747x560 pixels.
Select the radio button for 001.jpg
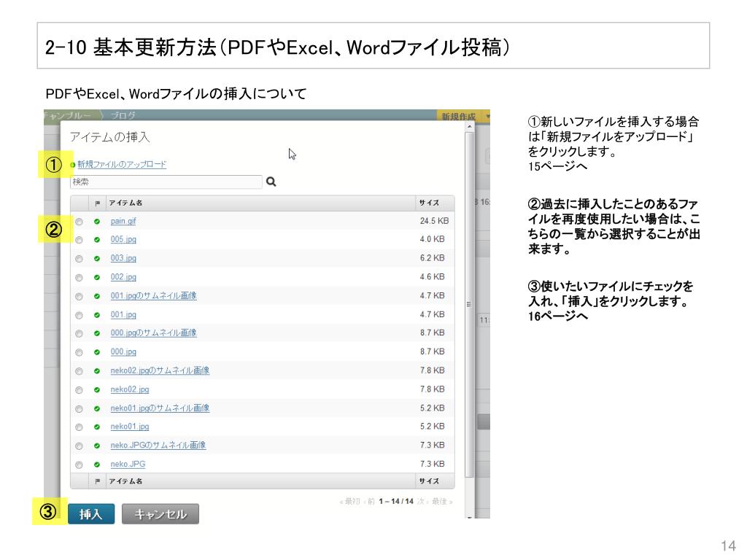click(79, 315)
